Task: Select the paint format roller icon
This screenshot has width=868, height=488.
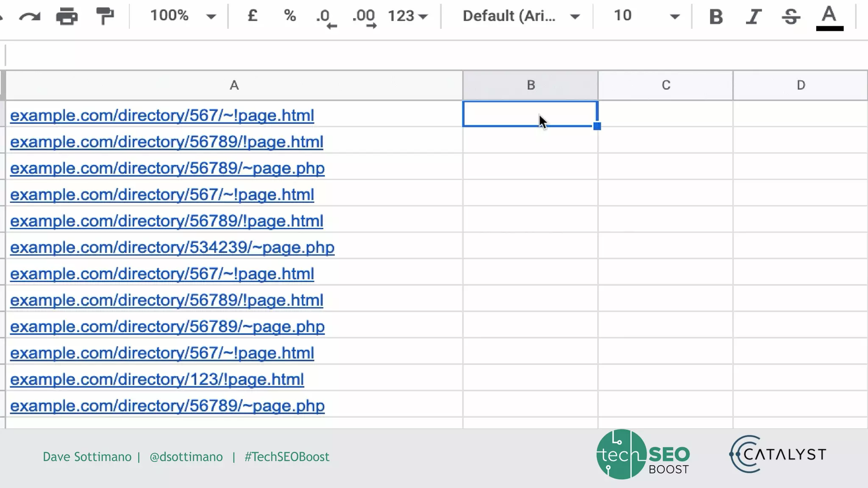Action: pyautogui.click(x=105, y=17)
